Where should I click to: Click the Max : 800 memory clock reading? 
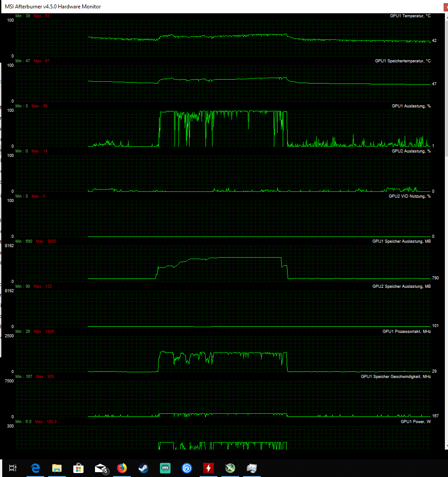tap(45, 376)
